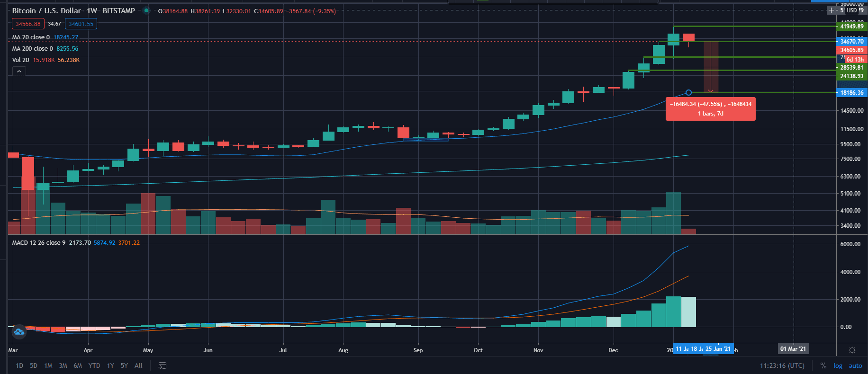Open the USD currency selector
Viewport: 868px width, 374px height.
852,10
